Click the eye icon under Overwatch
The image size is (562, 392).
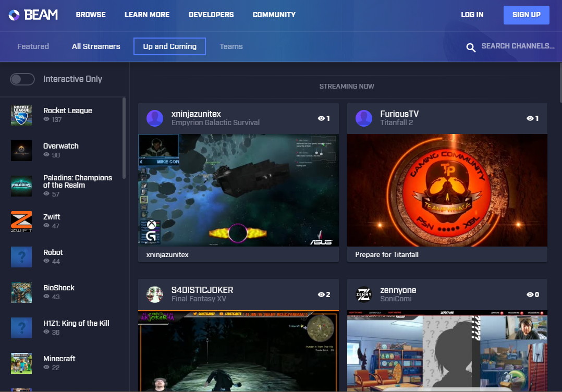pos(46,155)
